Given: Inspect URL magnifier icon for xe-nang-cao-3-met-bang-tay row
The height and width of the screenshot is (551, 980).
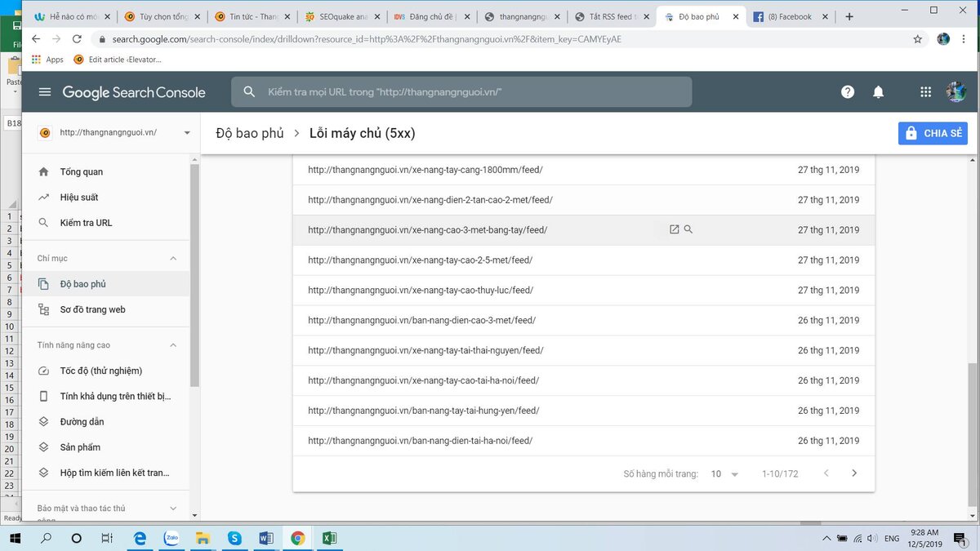Looking at the screenshot, I should tap(688, 229).
